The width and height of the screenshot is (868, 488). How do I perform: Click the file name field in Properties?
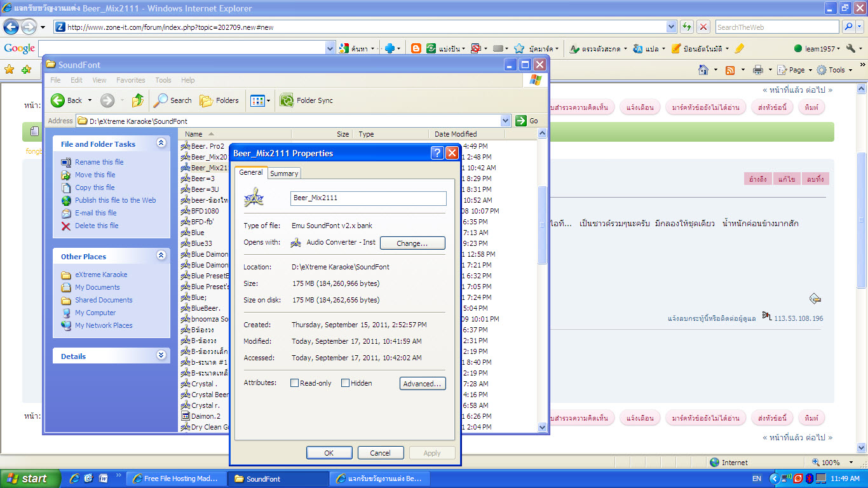pyautogui.click(x=368, y=198)
